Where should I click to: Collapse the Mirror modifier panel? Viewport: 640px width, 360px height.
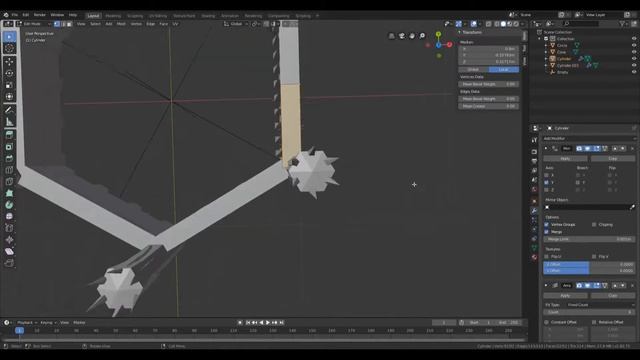point(546,148)
